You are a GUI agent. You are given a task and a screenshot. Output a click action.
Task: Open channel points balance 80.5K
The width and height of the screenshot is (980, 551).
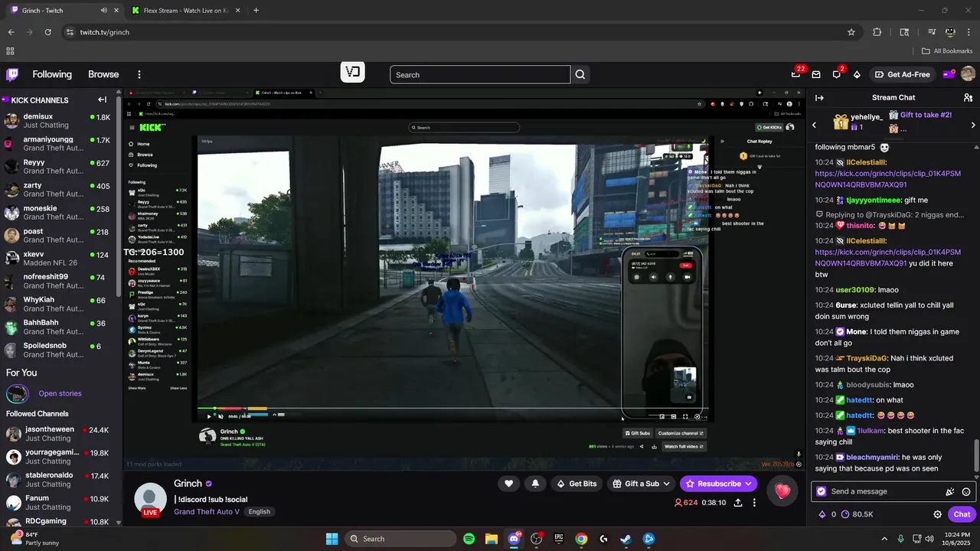click(857, 514)
